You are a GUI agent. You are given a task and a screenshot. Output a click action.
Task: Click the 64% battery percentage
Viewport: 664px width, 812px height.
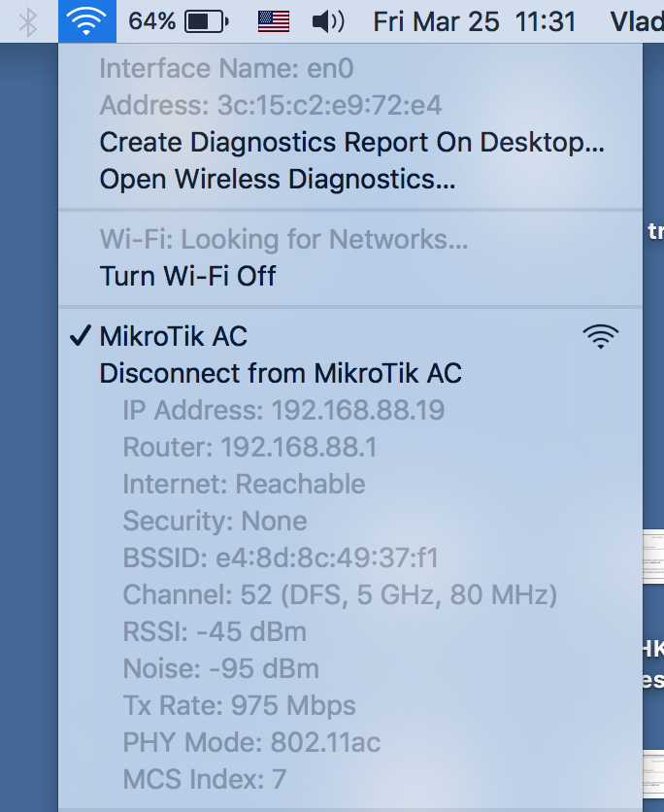coord(151,21)
